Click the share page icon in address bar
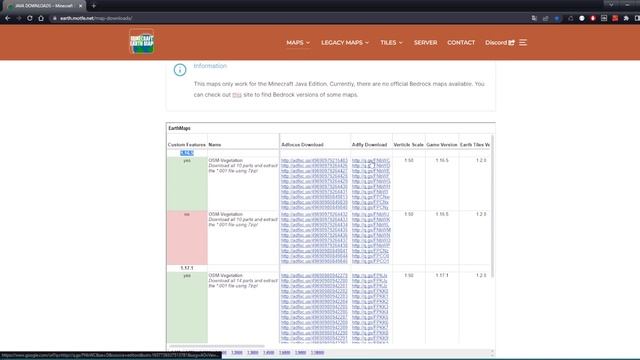The image size is (640, 360). click(546, 18)
